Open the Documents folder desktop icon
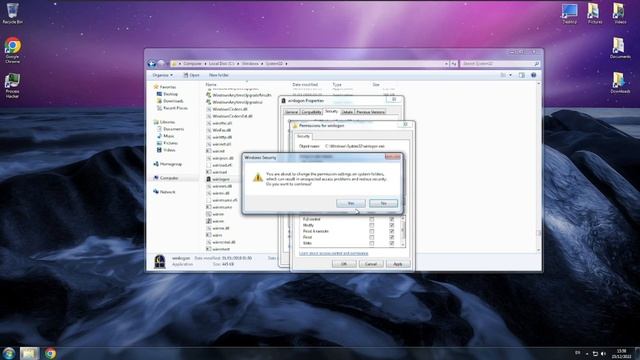This screenshot has width=640, height=360. [620, 48]
